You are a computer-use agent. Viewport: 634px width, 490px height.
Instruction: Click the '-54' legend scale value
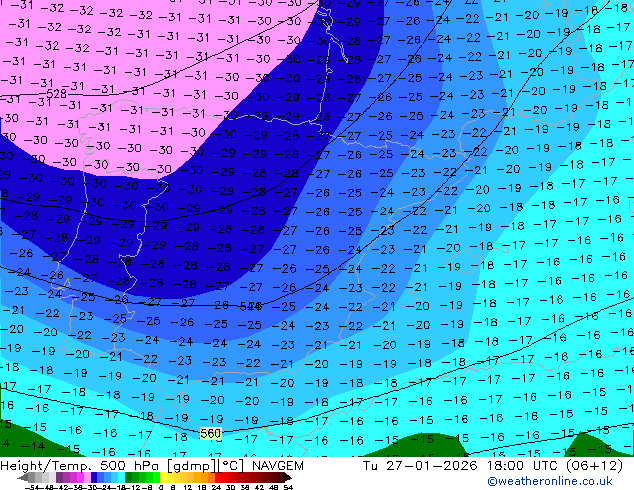(32, 487)
